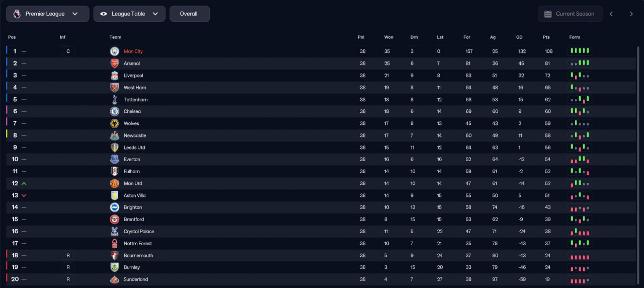Viewport: 644px width, 288px height.
Task: Sort table by GD column header
Action: coord(519,37)
